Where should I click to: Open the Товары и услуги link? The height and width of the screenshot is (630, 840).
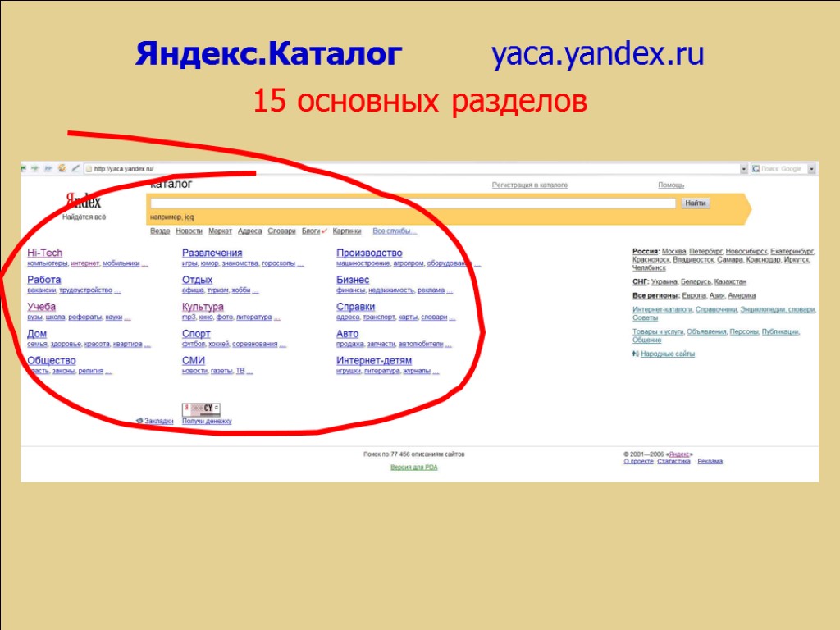[x=658, y=331]
